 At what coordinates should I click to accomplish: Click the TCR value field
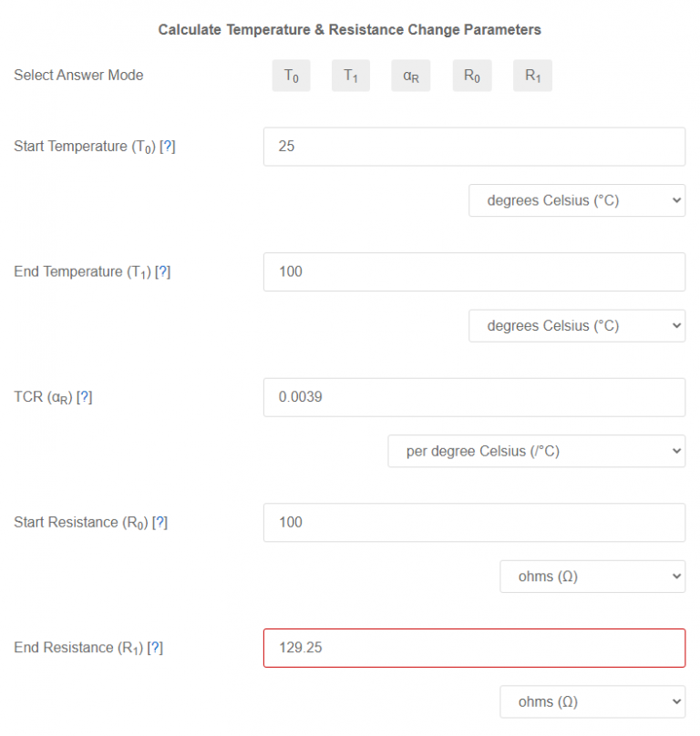click(x=474, y=397)
